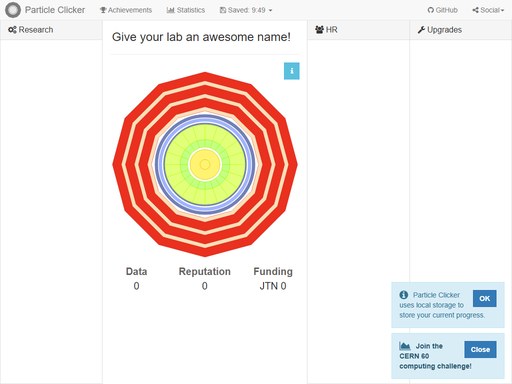Open the Statistics menu
The image size is (512, 384).
point(186,10)
